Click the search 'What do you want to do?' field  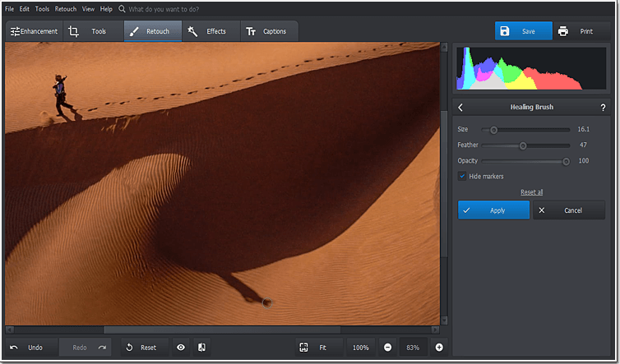(x=164, y=9)
